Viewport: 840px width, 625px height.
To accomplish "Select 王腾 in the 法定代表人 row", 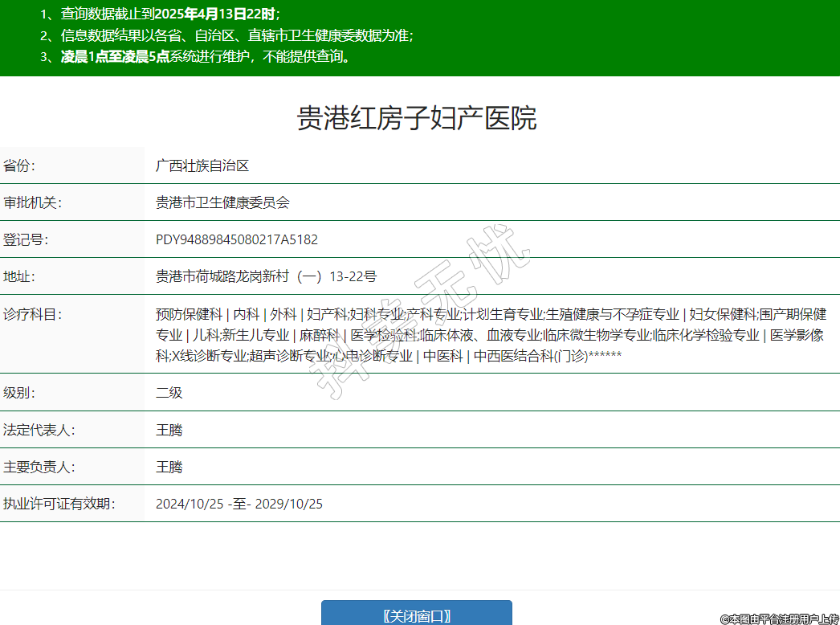I will point(169,430).
